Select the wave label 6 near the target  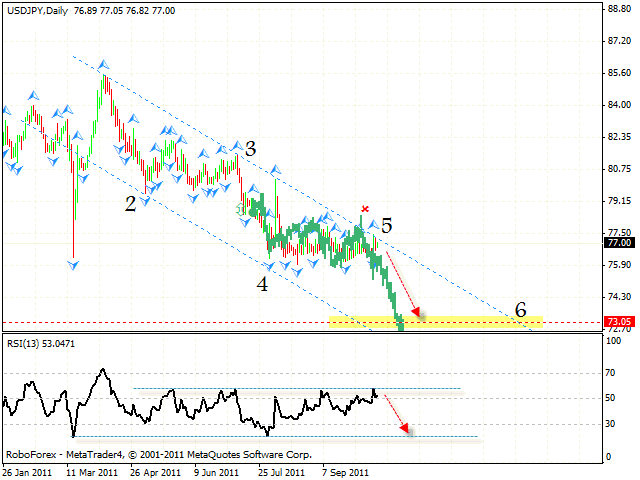pyautogui.click(x=520, y=309)
